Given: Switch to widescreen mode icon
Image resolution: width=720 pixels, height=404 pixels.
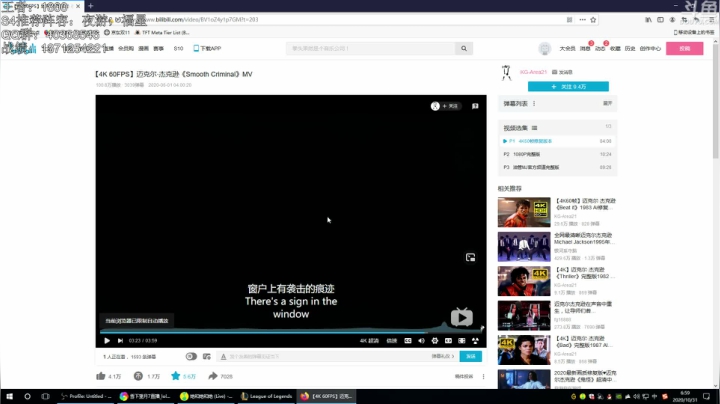Looking at the screenshot, I should (x=448, y=341).
